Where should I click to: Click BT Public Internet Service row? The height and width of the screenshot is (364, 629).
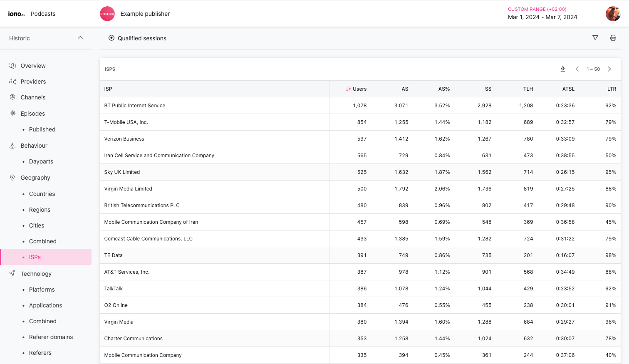360,106
